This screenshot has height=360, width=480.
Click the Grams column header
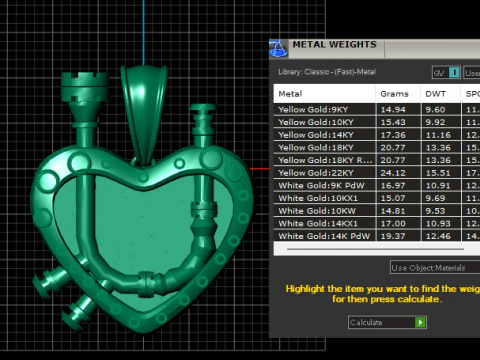398,94
